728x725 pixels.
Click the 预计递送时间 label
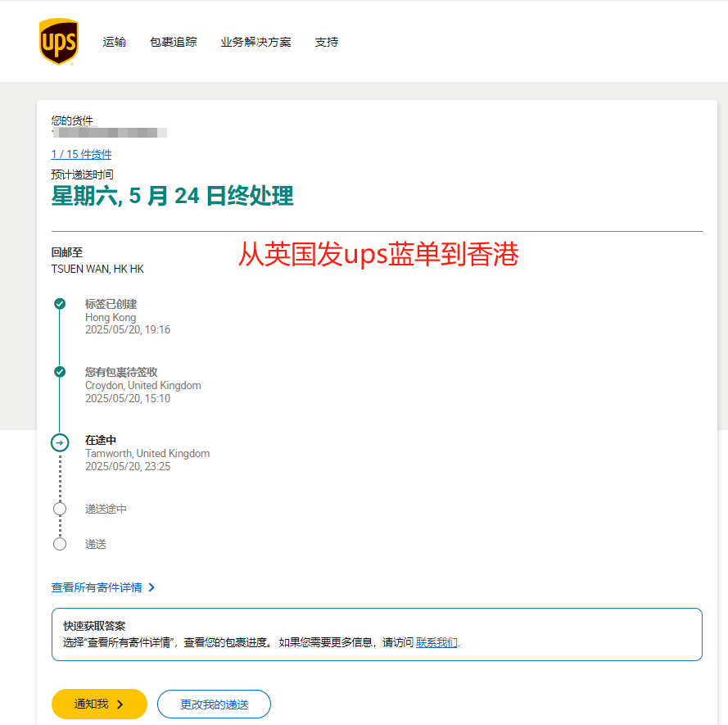(82, 174)
